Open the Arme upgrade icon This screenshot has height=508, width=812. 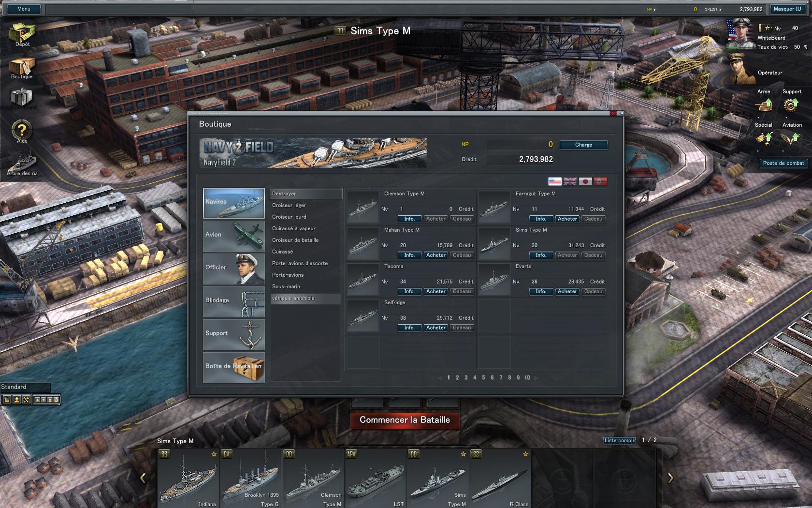[765, 105]
